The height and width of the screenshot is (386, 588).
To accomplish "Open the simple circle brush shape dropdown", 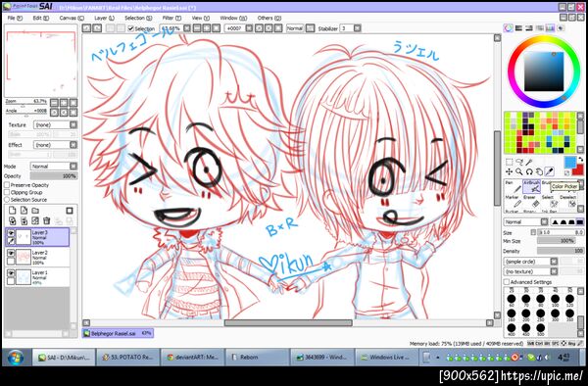I will pos(530,262).
